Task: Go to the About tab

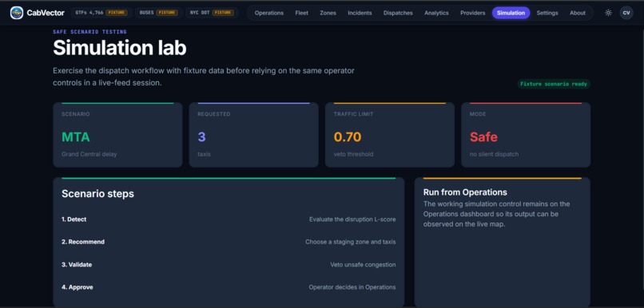Action: 578,13
